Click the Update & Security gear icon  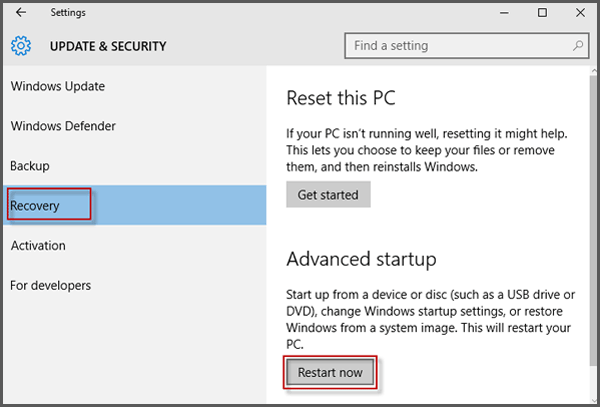point(21,46)
